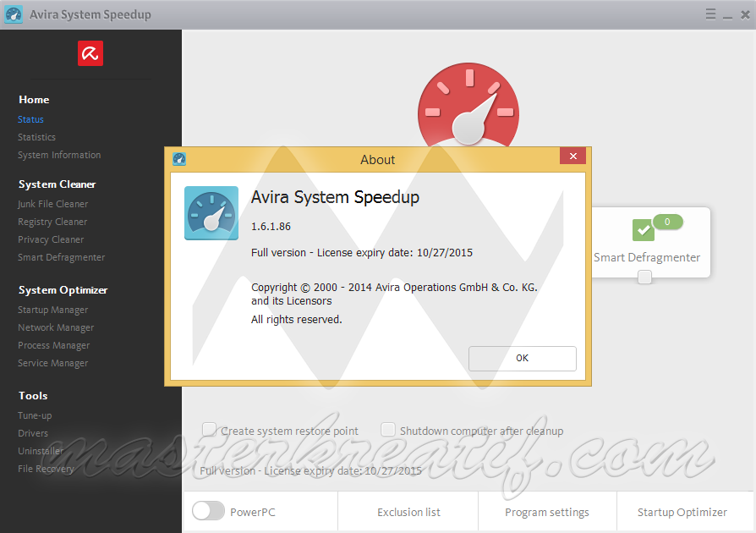The width and height of the screenshot is (756, 533).
Task: Open Privacy Cleaner
Action: tap(51, 239)
